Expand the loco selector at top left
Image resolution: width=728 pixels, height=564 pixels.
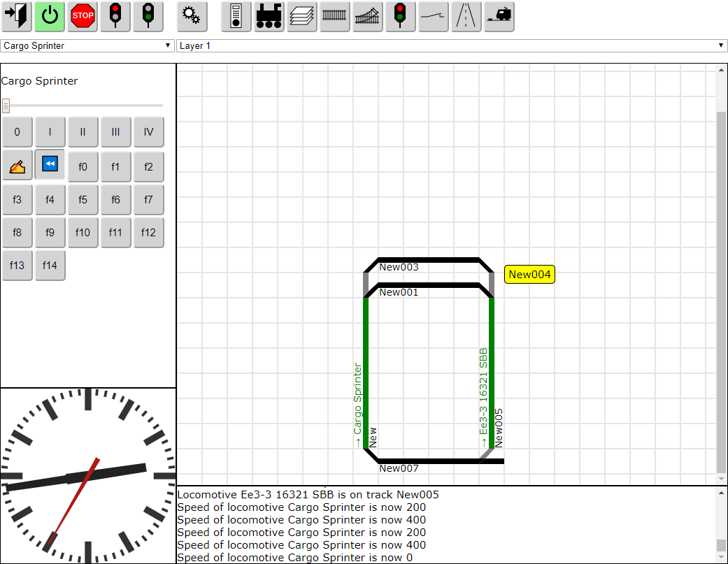168,45
